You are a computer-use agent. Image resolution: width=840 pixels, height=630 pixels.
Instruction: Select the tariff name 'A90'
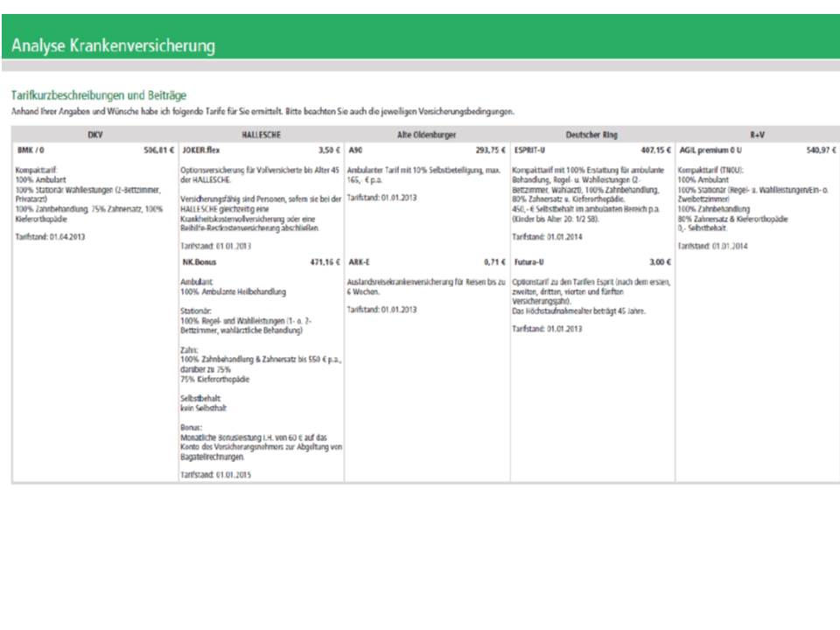tap(355, 150)
